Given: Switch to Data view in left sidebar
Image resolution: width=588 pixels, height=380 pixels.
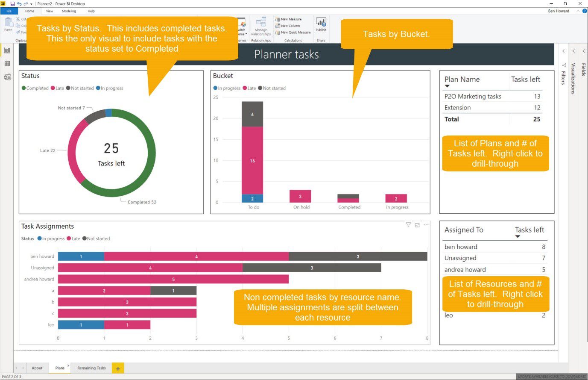Looking at the screenshot, I should (x=7, y=64).
